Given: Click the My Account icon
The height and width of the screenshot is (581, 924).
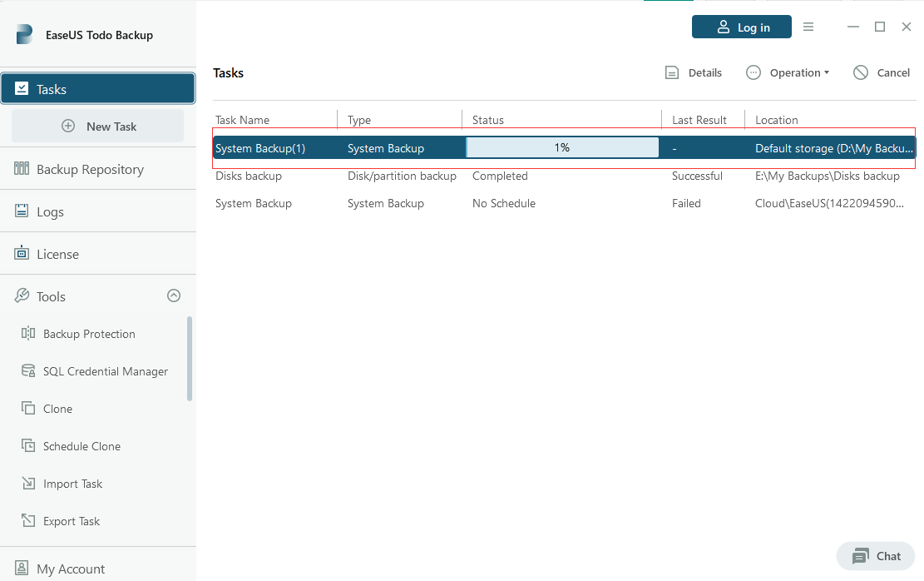Looking at the screenshot, I should click(x=22, y=568).
